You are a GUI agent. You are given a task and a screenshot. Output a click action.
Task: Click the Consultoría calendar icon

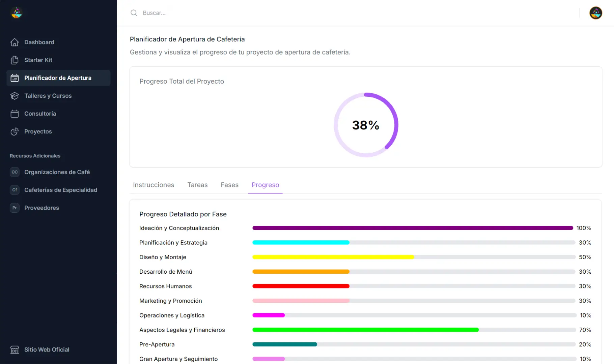point(15,114)
